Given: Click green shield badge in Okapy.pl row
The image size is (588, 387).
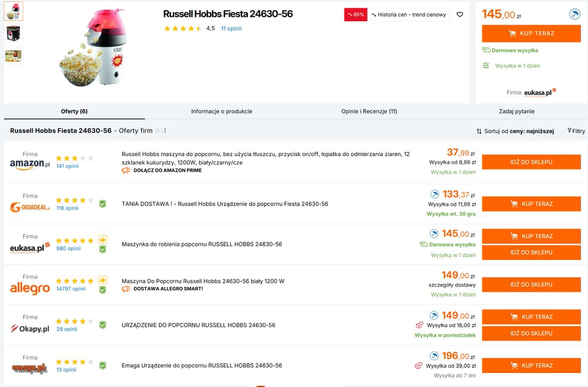Looking at the screenshot, I should (102, 325).
